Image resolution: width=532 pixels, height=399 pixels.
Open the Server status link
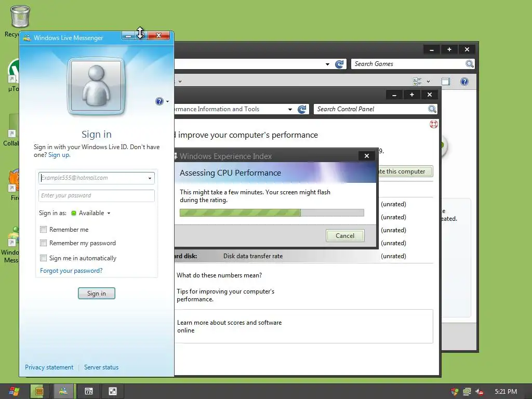[101, 367]
